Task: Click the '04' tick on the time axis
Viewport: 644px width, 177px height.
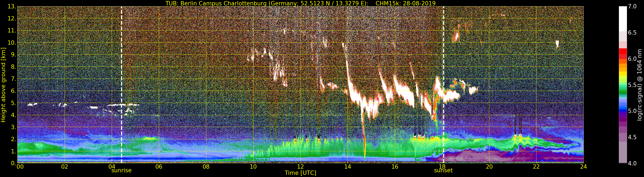Action: [112, 167]
